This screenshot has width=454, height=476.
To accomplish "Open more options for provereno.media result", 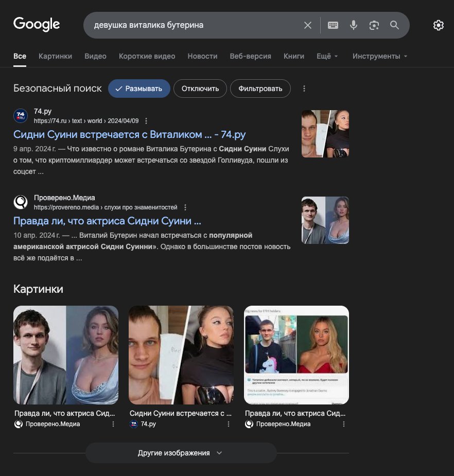I will [185, 207].
